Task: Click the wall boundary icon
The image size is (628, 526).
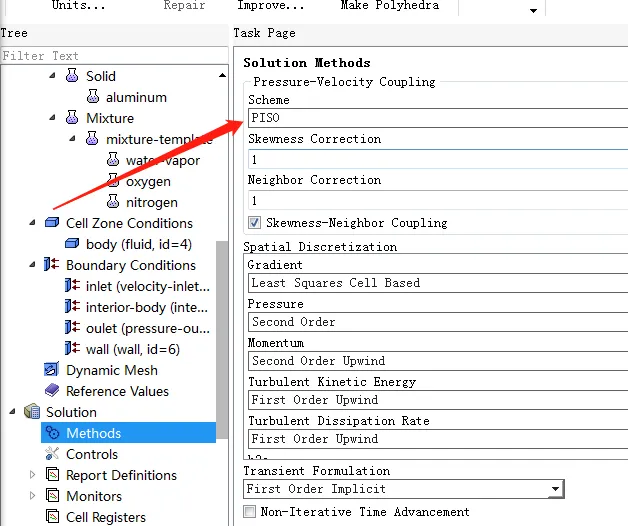Action: (x=72, y=348)
